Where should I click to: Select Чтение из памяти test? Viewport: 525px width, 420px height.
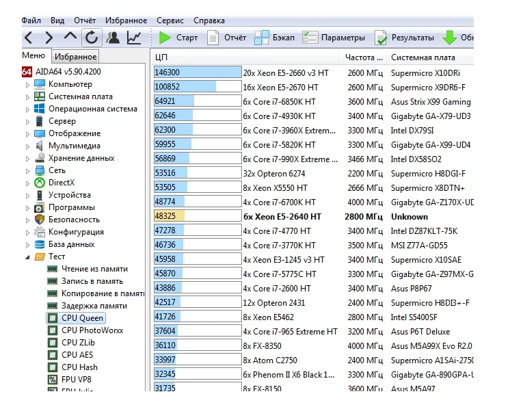point(94,269)
